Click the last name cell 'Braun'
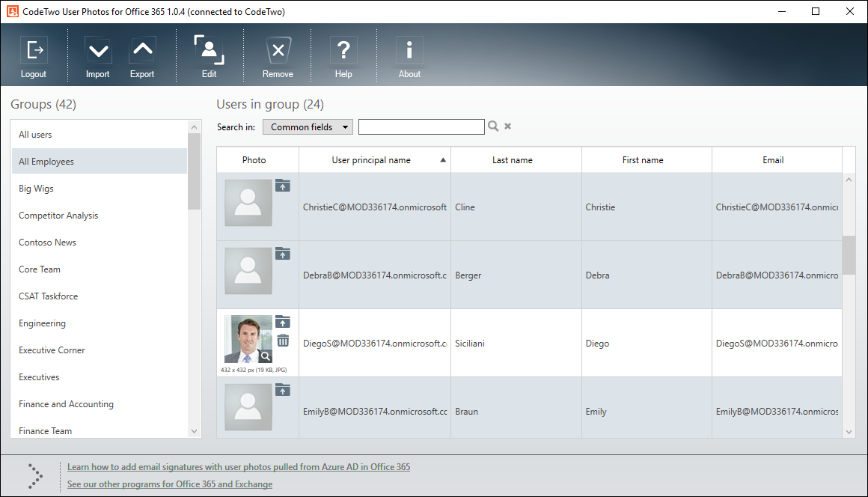 pyautogui.click(x=516, y=409)
